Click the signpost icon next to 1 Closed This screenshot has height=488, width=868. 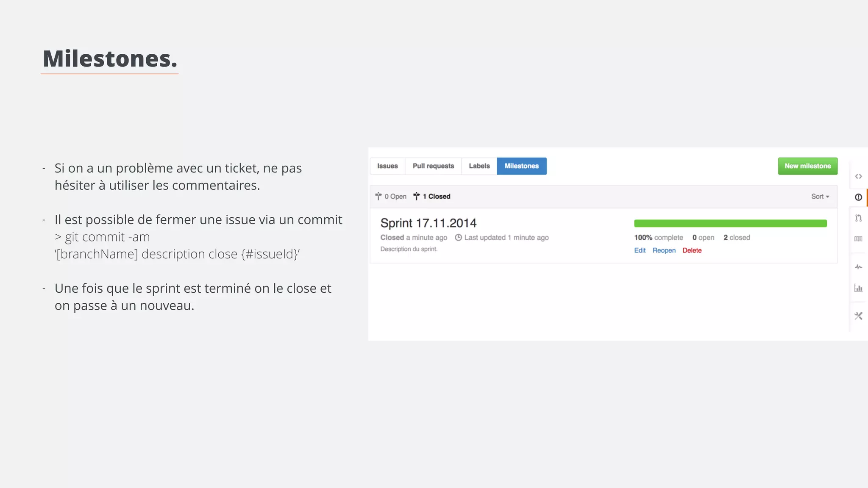(x=417, y=196)
